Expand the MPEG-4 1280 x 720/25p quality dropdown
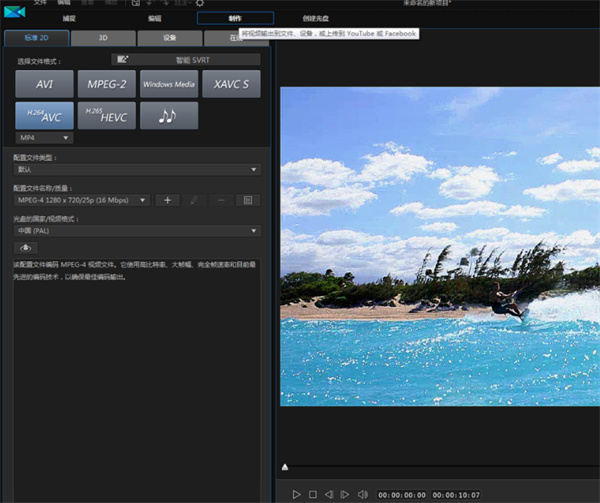 [x=82, y=200]
